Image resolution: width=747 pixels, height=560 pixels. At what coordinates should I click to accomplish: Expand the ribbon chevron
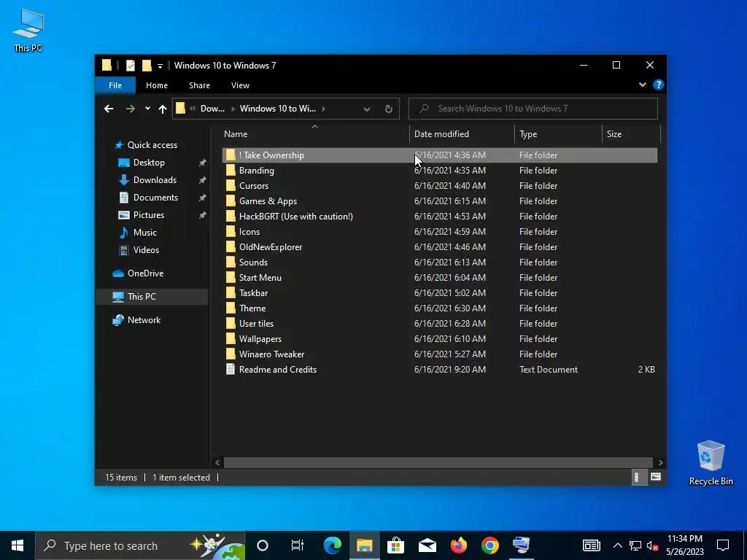tap(642, 85)
